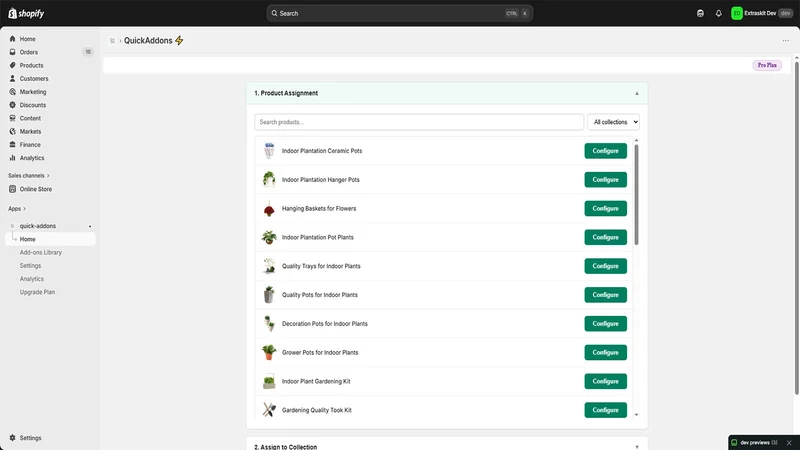800x450 pixels.
Task: Configure Indoor Plantation Pot Plants
Action: tap(605, 237)
